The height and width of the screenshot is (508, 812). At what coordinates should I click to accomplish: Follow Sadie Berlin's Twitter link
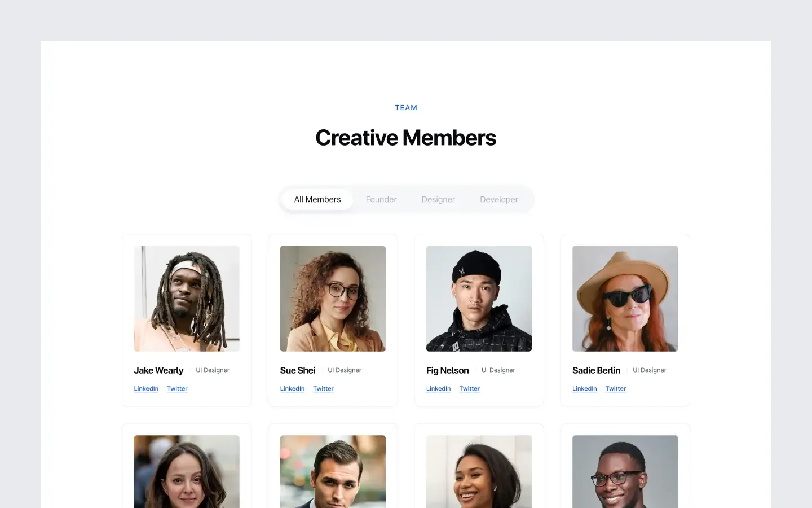point(615,388)
